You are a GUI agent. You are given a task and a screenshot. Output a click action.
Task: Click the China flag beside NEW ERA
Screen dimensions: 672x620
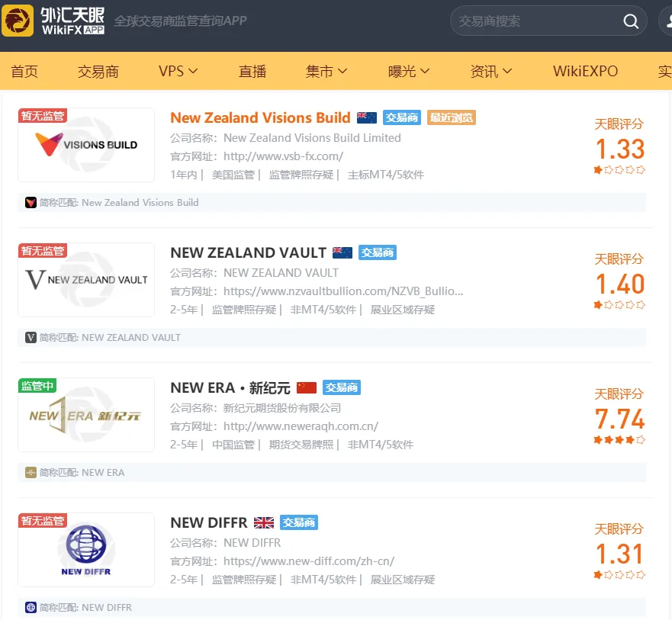[x=307, y=387]
